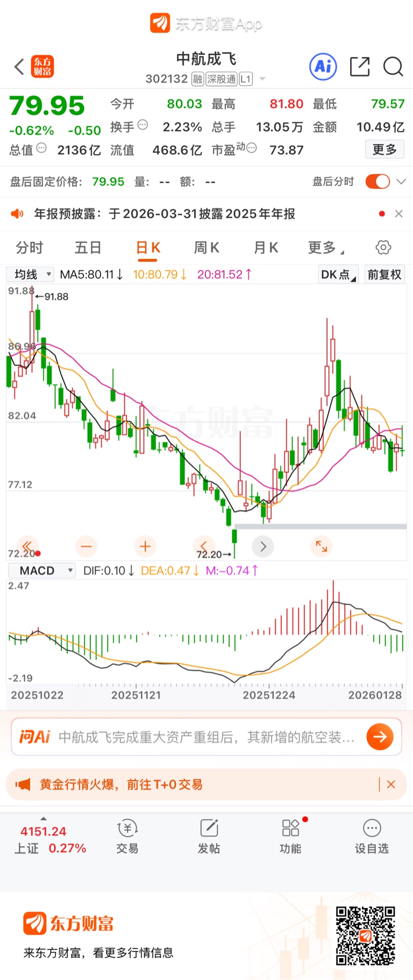Screen dimensions: 413x980
Task: Tap the megaphone icon on gold banner
Action: pos(23,784)
